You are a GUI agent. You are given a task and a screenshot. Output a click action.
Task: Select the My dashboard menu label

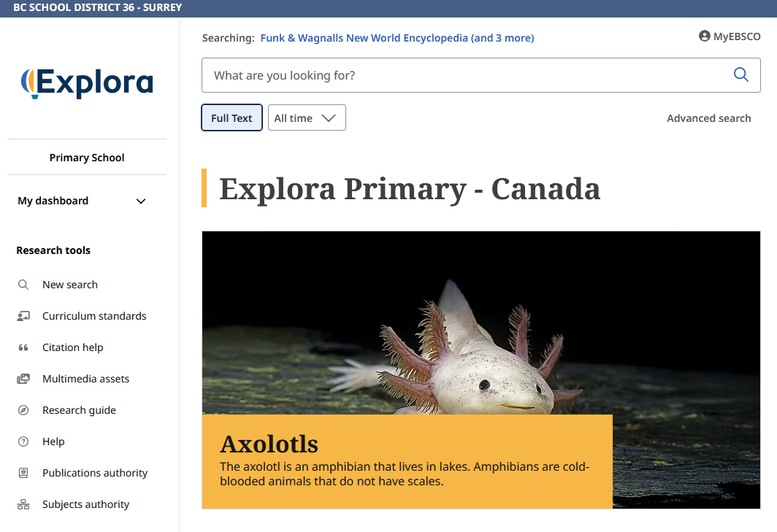53,201
